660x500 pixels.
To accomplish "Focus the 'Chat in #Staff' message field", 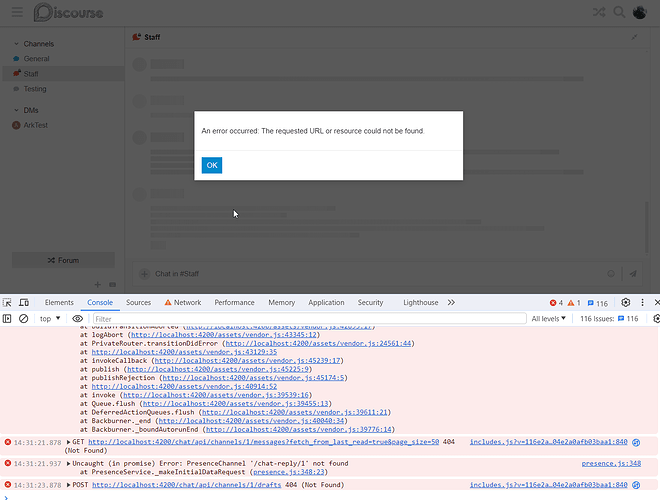I will pos(379,274).
